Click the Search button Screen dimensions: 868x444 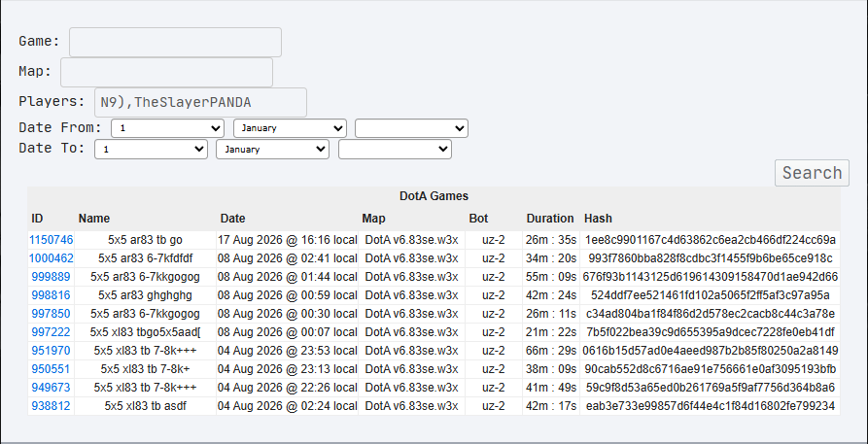tap(812, 173)
